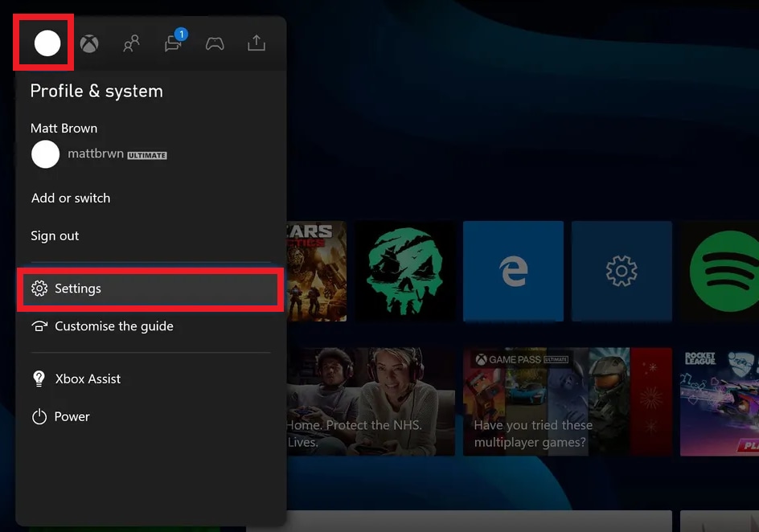Screen dimensions: 759x532
Task: Click the ULTIMATE badge beside gamertag
Action: pos(147,155)
